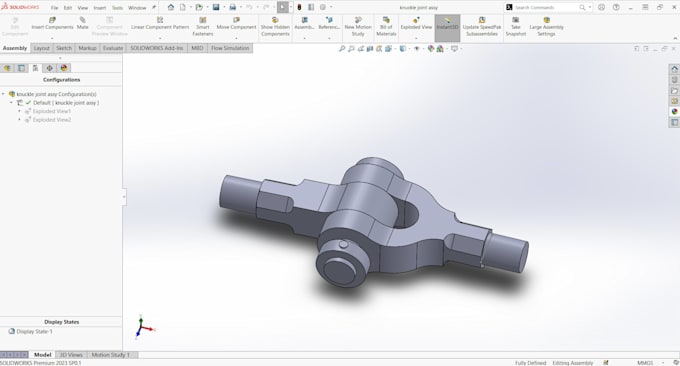
Task: Activate the Move Component tool
Action: [x=236, y=23]
